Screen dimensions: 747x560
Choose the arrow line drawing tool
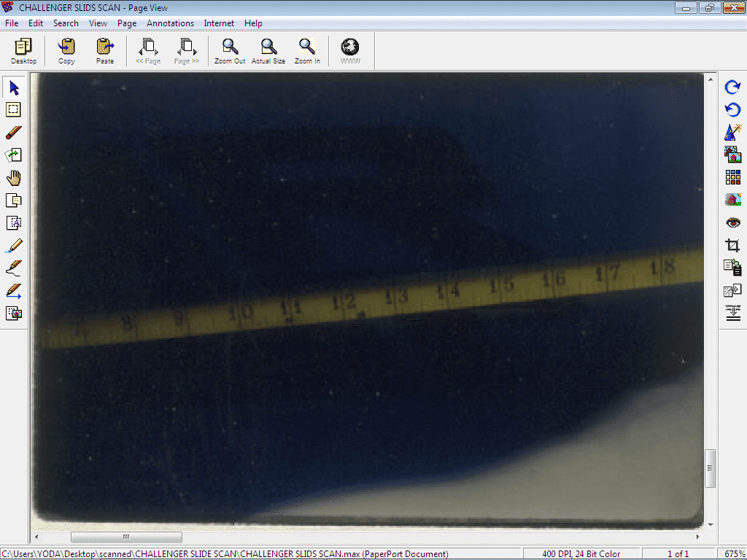(14, 291)
